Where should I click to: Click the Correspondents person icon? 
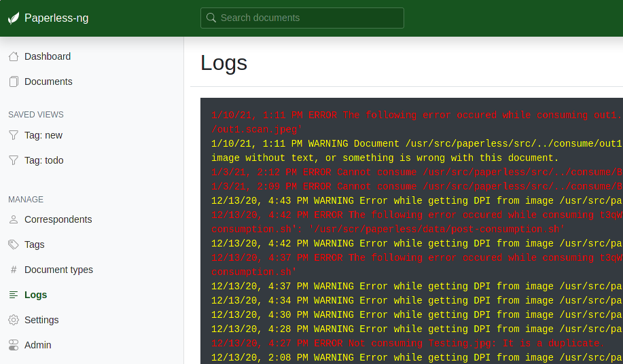[14, 219]
